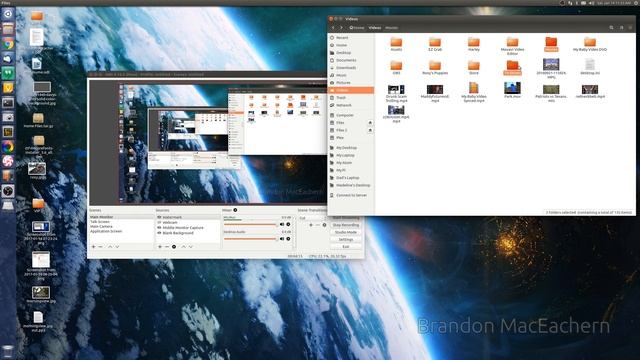Screen dimensions: 640x360
Task: Add a new source in OBS
Action: [x=160, y=247]
